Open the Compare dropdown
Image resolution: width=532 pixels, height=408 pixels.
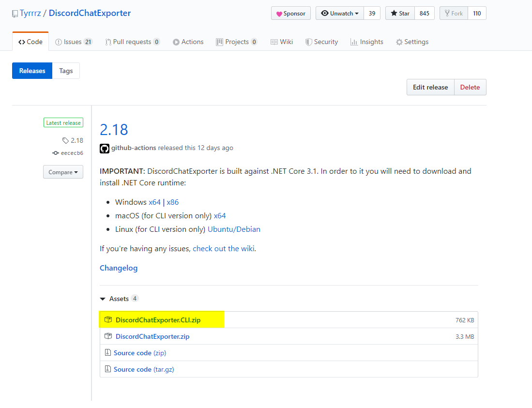[x=63, y=172]
